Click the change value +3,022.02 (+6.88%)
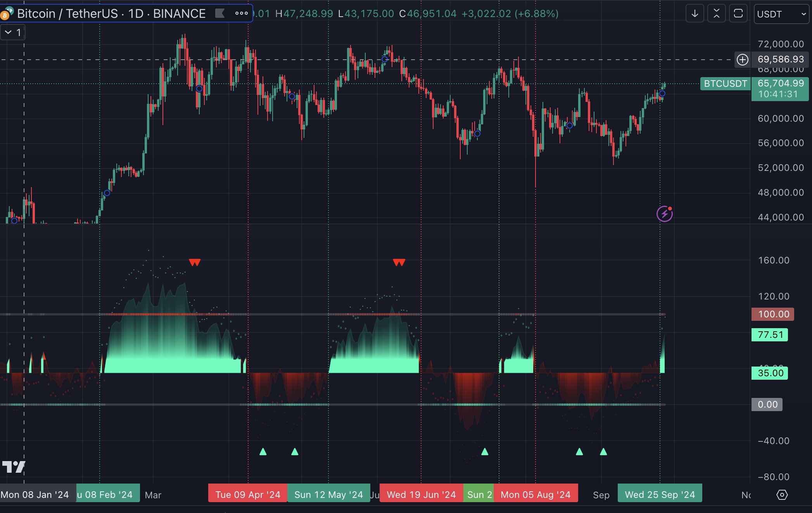 [x=510, y=14]
